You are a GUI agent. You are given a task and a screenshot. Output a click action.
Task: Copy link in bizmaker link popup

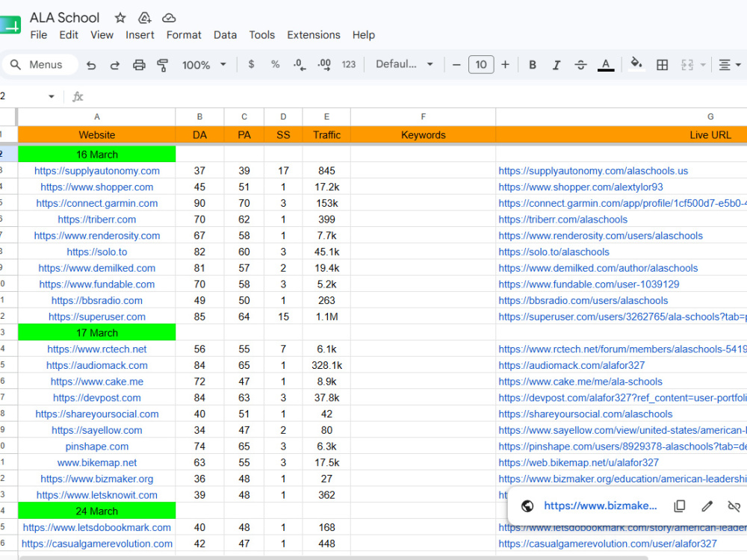pyautogui.click(x=679, y=505)
